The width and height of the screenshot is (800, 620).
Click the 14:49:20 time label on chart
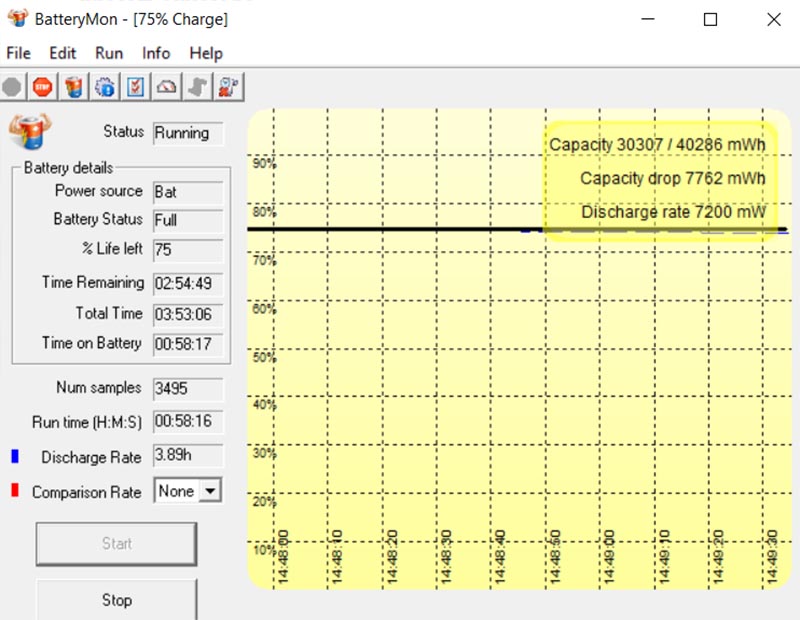pyautogui.click(x=718, y=557)
